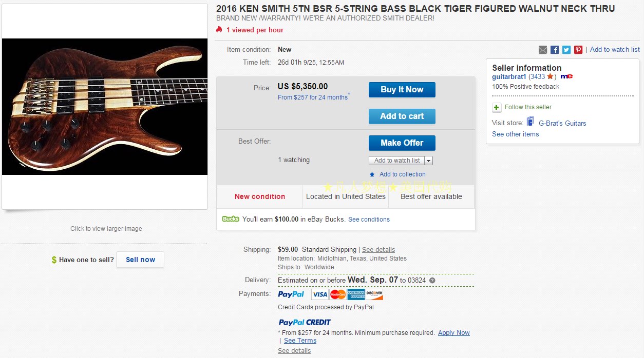Click the G-Brat's Guitars store door icon
644x358 pixels.
click(x=531, y=122)
